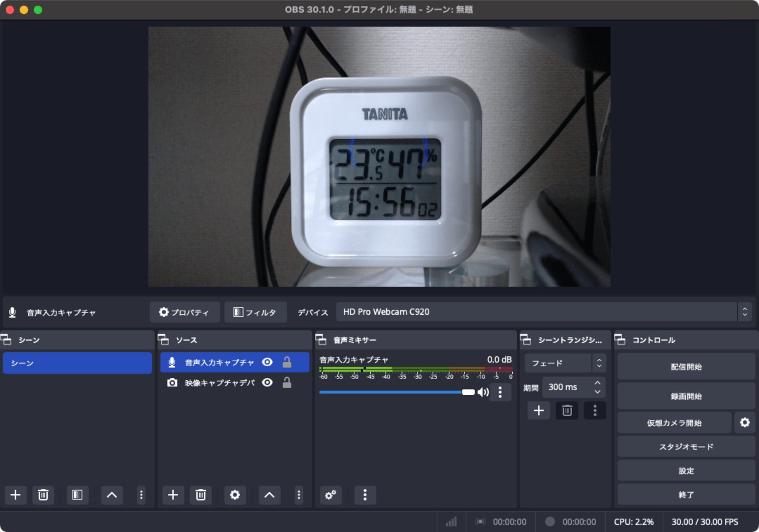
Task: Add a scene transition with plus
Action: 539,411
